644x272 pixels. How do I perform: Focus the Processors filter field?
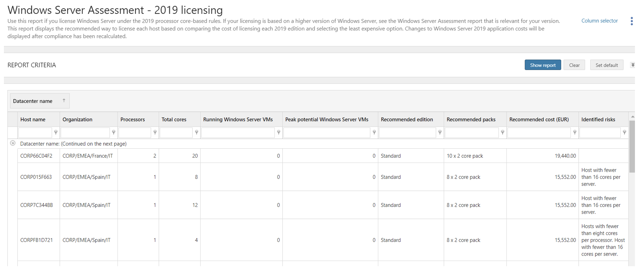(x=135, y=133)
